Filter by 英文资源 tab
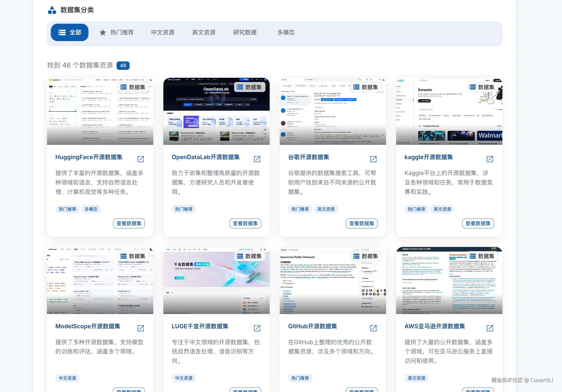The height and width of the screenshot is (392, 562). 204,32
